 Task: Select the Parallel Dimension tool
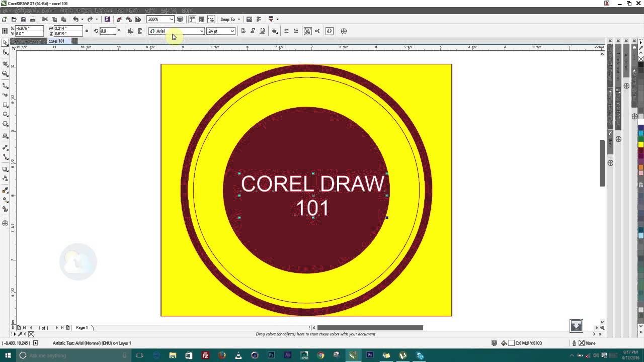[x=6, y=147]
